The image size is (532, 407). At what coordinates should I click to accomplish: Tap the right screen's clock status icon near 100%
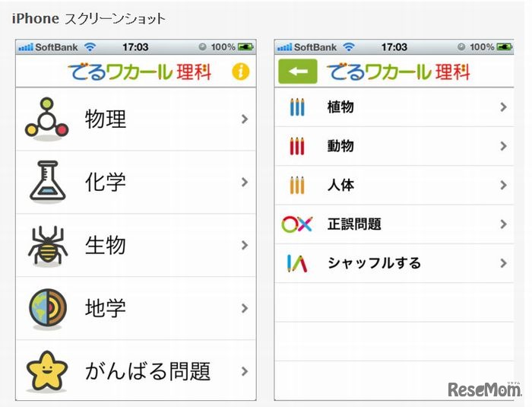[461, 47]
